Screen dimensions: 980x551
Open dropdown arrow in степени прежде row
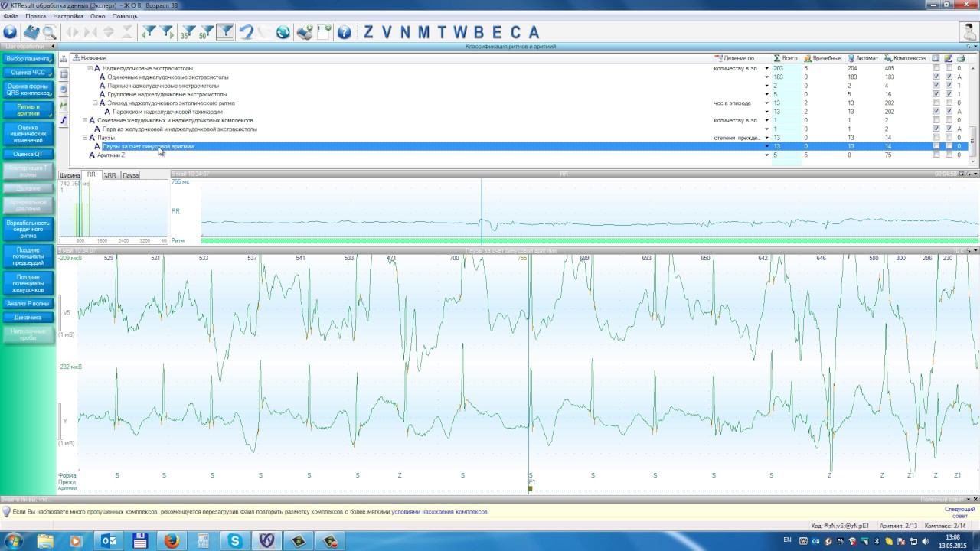[766, 138]
